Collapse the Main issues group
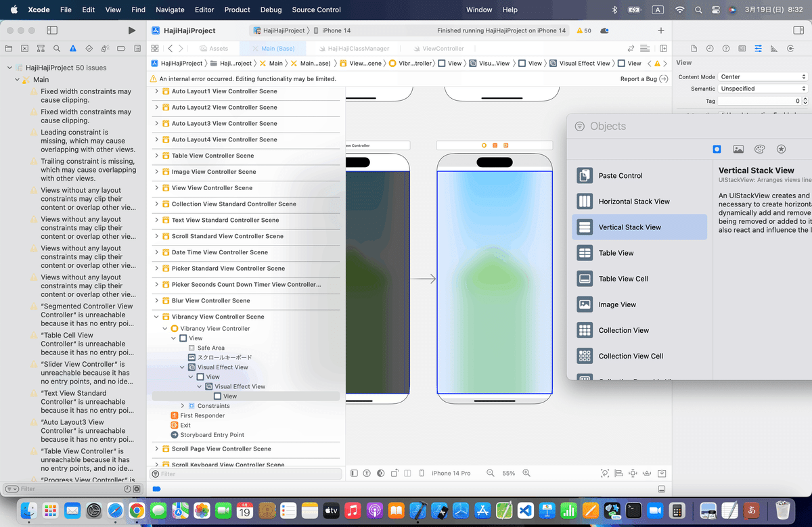The height and width of the screenshot is (527, 812). [18, 80]
